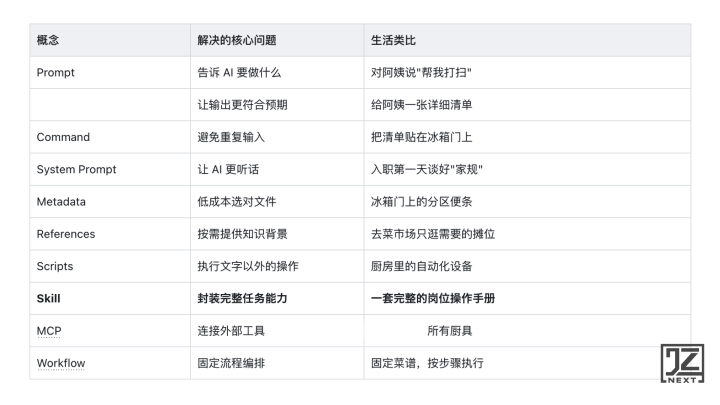Click the Command cell

point(63,137)
